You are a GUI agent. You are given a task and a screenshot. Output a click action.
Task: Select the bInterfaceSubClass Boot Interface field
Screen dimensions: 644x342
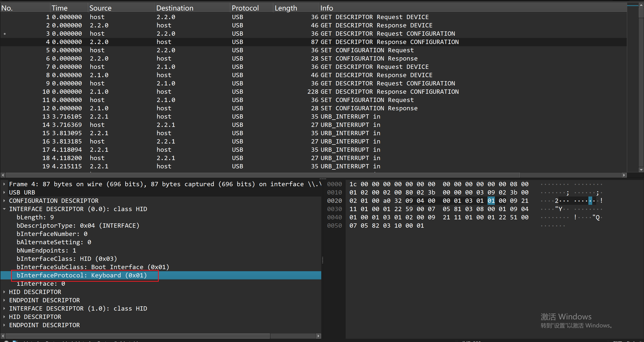(x=93, y=267)
